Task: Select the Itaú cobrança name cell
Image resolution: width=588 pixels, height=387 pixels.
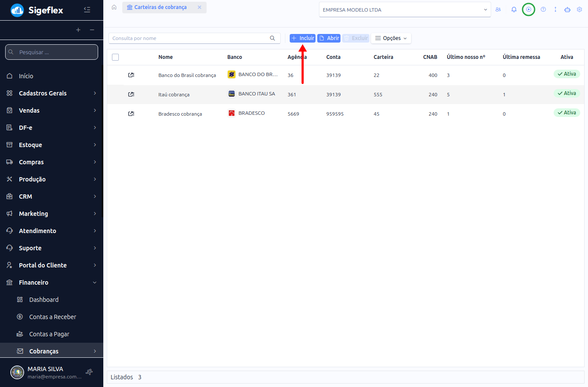Action: [x=174, y=95]
